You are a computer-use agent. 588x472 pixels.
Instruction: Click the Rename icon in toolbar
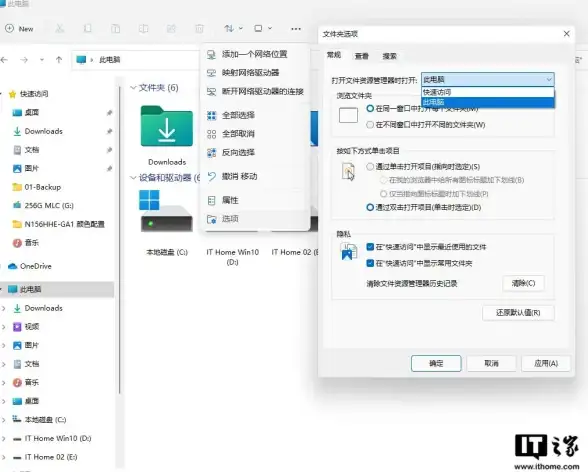tap(143, 28)
